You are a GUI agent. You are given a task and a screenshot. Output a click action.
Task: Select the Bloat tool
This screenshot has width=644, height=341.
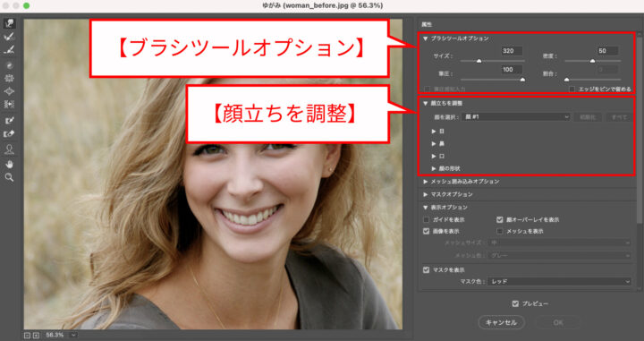(x=9, y=91)
